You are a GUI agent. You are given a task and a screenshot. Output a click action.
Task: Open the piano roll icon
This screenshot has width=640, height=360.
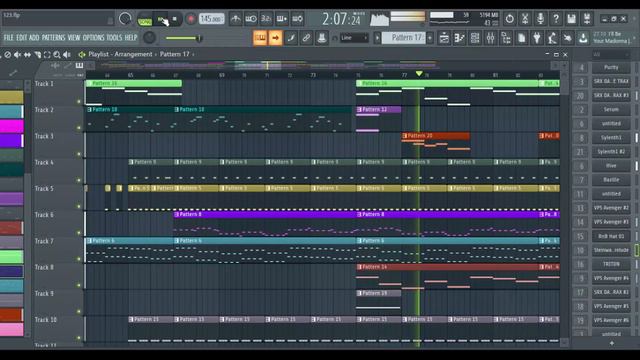[460, 38]
